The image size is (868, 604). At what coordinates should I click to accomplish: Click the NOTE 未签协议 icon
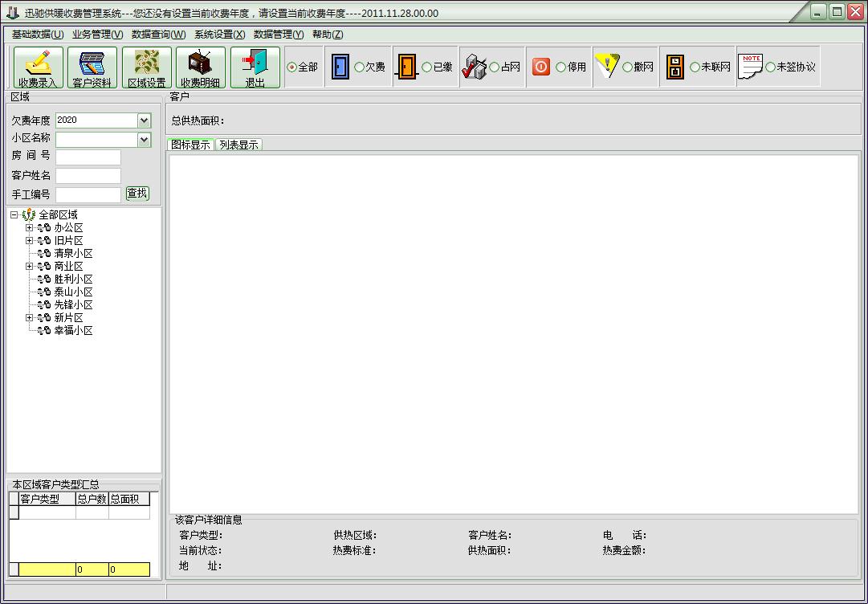[x=751, y=67]
